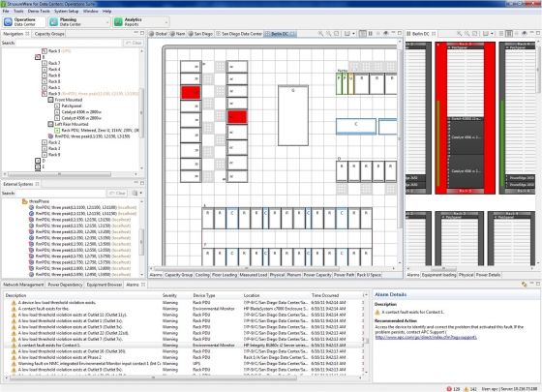Open the Demo Tools menu
Screen dimensions: 542x392
(39, 11)
